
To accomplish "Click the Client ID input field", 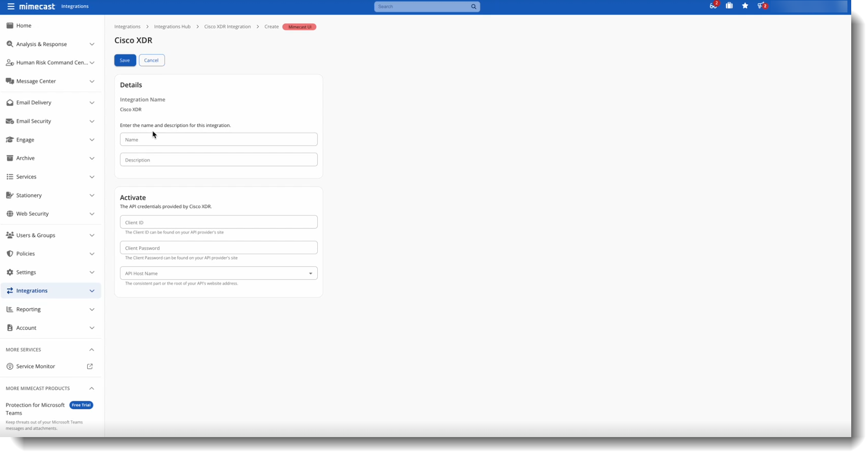I will pyautogui.click(x=218, y=222).
